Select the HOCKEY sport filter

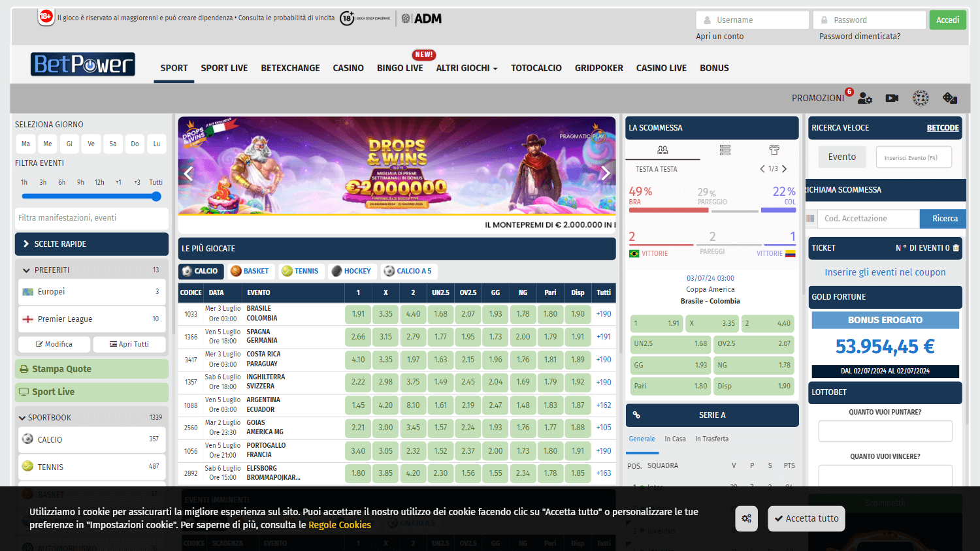pos(351,271)
